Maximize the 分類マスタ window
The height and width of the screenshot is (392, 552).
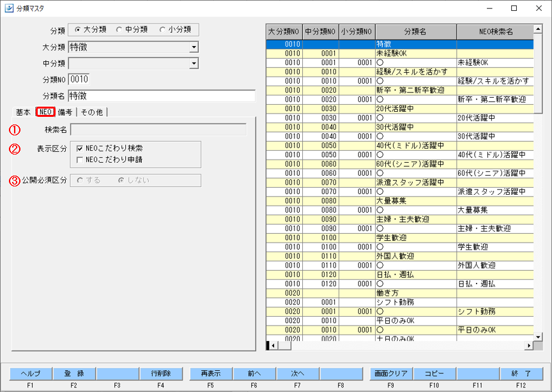coord(514,8)
